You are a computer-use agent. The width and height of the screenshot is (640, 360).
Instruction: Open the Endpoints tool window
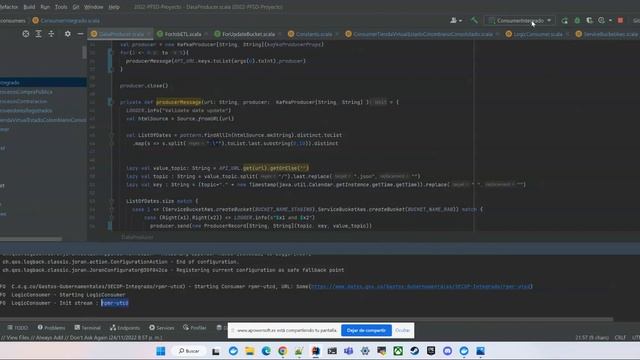[x=125, y=327]
